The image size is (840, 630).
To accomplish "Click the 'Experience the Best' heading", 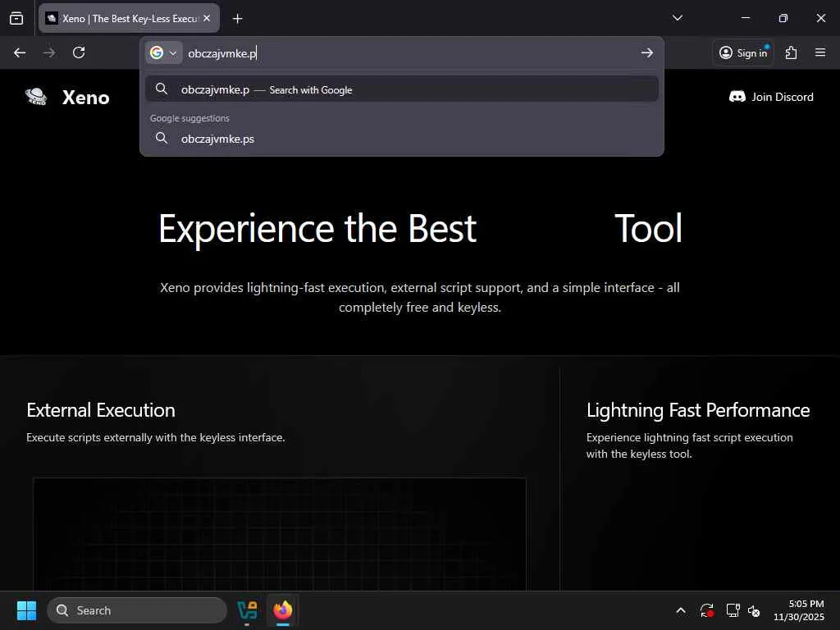I will pyautogui.click(x=317, y=229).
